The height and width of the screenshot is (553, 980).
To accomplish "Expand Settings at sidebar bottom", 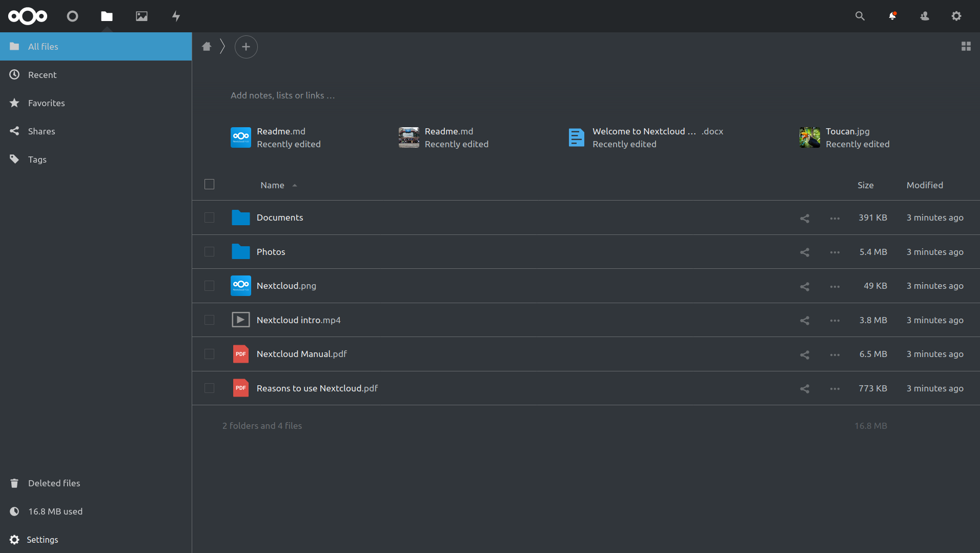I will (x=96, y=539).
